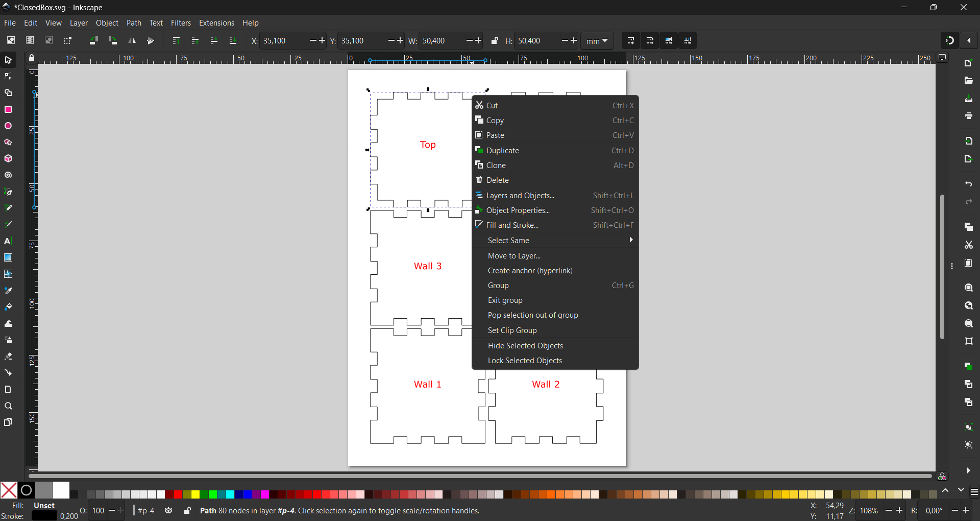Click the Save document icon
The height and width of the screenshot is (521, 980).
pyautogui.click(x=968, y=99)
